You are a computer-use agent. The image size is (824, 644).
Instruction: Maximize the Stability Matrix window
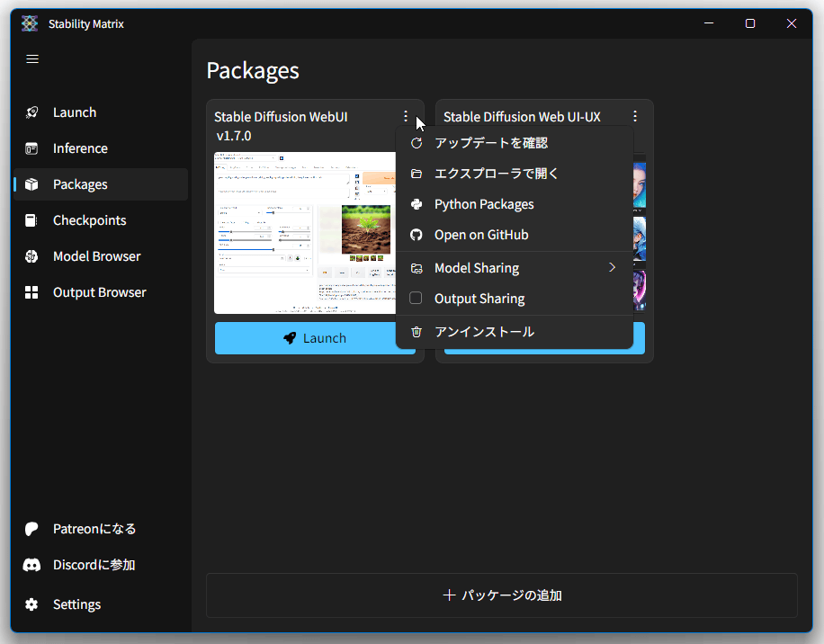[x=750, y=23]
